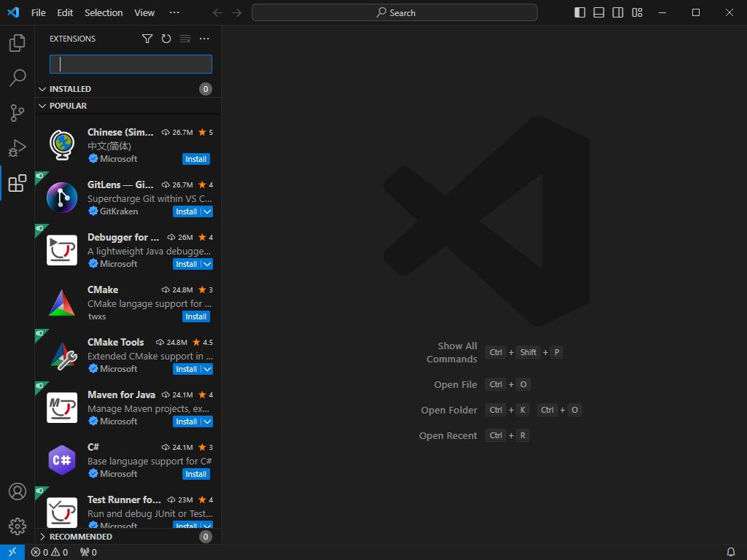The height and width of the screenshot is (560, 747).
Task: Open the CMake Tools wrench icon
Action: (63, 356)
